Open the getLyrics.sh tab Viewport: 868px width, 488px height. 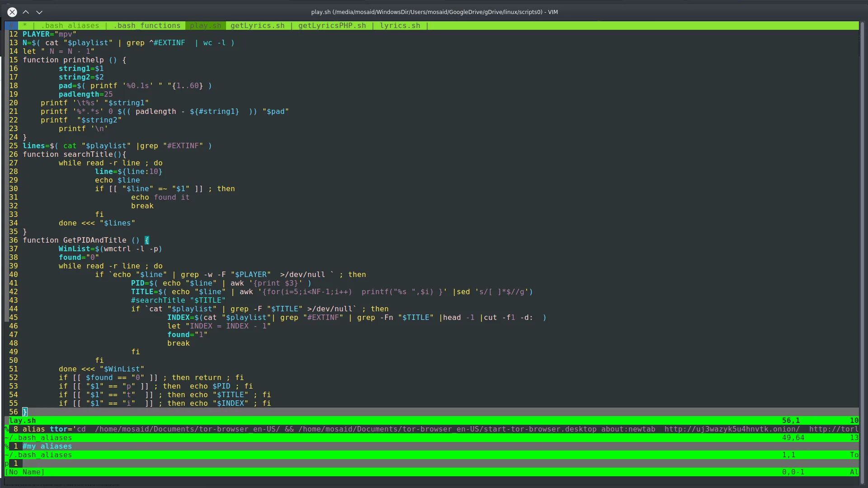[257, 26]
